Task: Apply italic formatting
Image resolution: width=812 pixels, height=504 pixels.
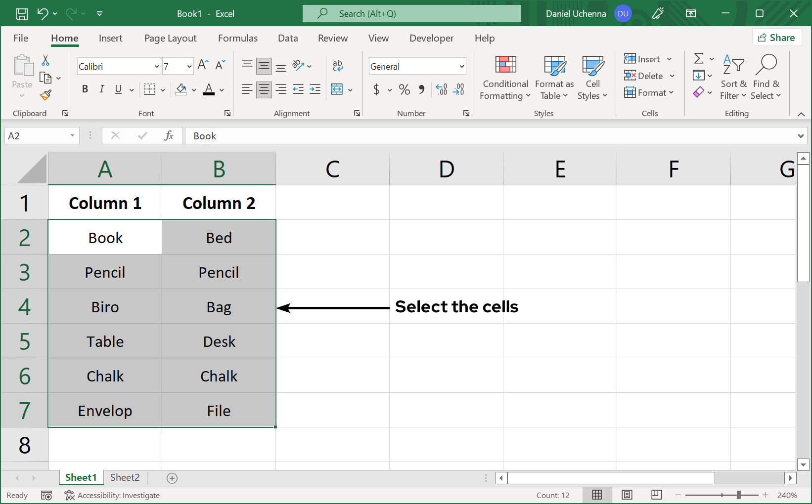Action: [x=101, y=89]
